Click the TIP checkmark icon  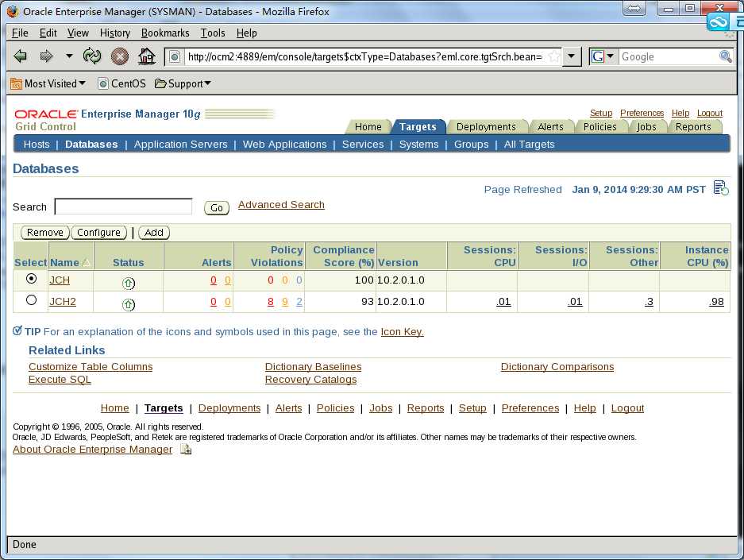17,330
